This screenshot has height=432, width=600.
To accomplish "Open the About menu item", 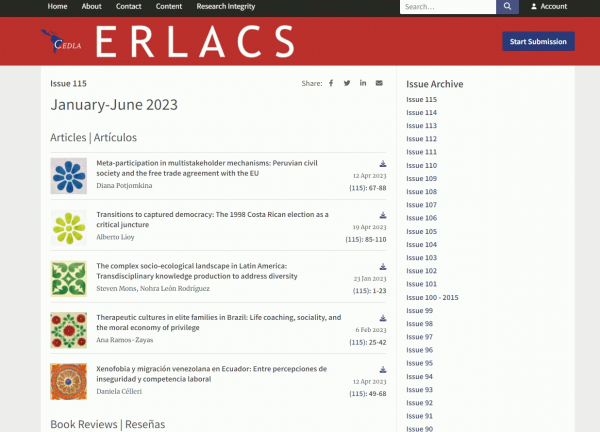I will [x=91, y=7].
